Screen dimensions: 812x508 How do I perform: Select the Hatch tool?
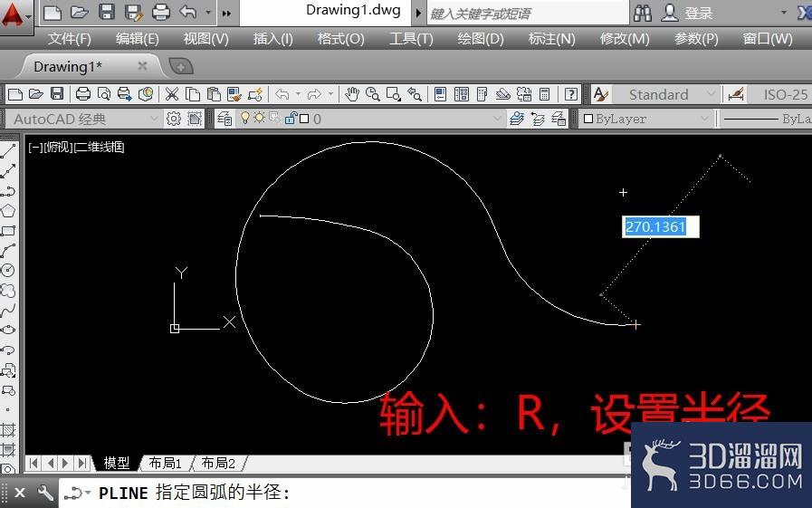8,429
